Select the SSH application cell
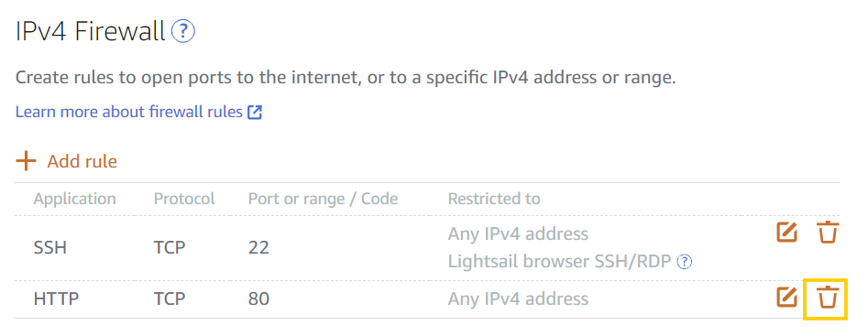 point(50,247)
